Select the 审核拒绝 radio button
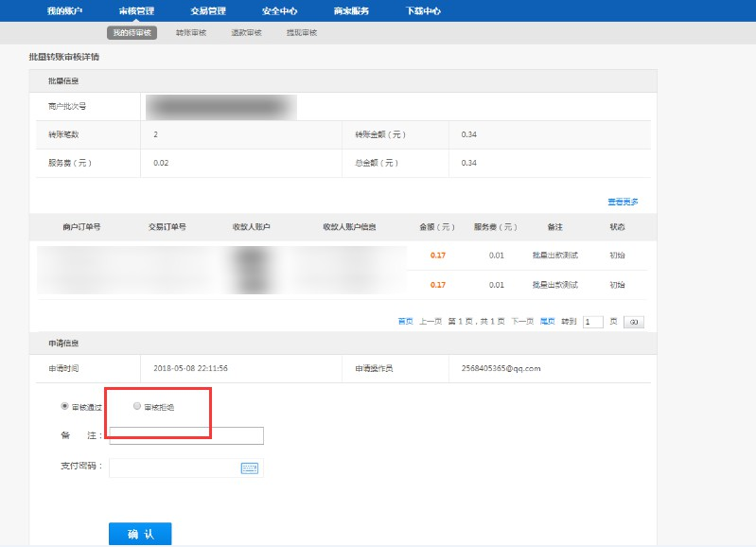 pyautogui.click(x=137, y=406)
